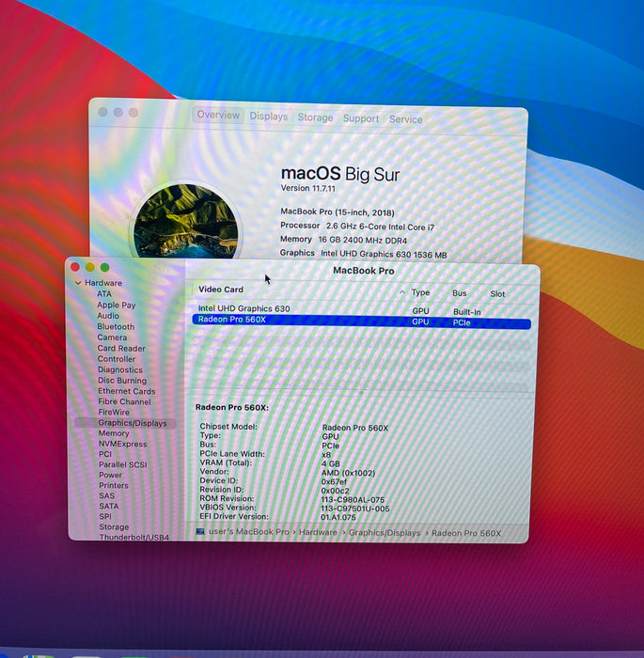The width and height of the screenshot is (644, 658).
Task: Click the VRAM (Total) value 4 GB
Action: point(330,463)
